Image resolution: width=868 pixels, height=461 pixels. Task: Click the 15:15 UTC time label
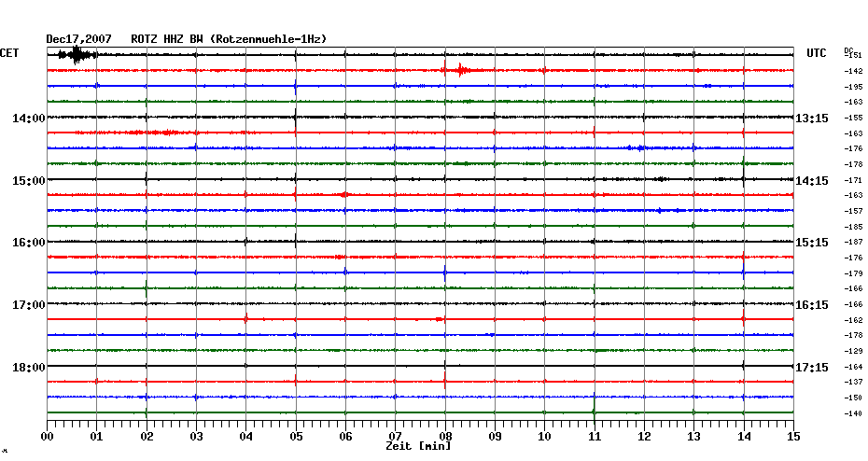pyautogui.click(x=812, y=243)
